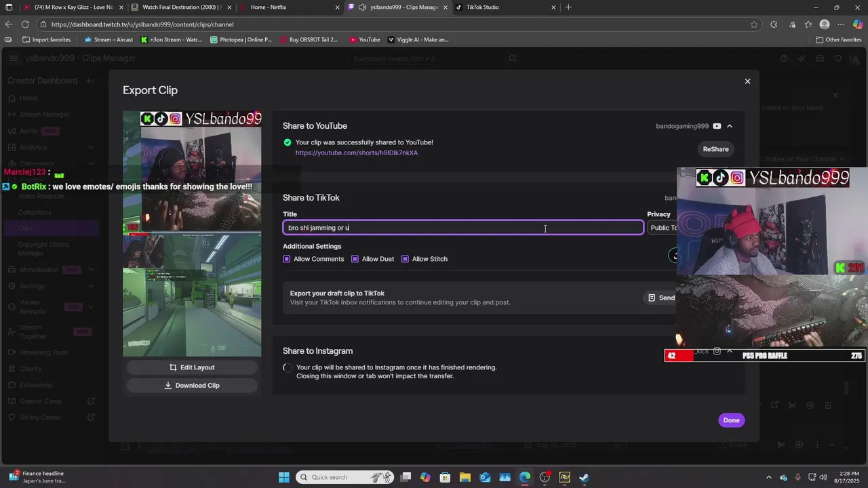
Task: Open the Photopea bookmark
Action: (x=241, y=39)
